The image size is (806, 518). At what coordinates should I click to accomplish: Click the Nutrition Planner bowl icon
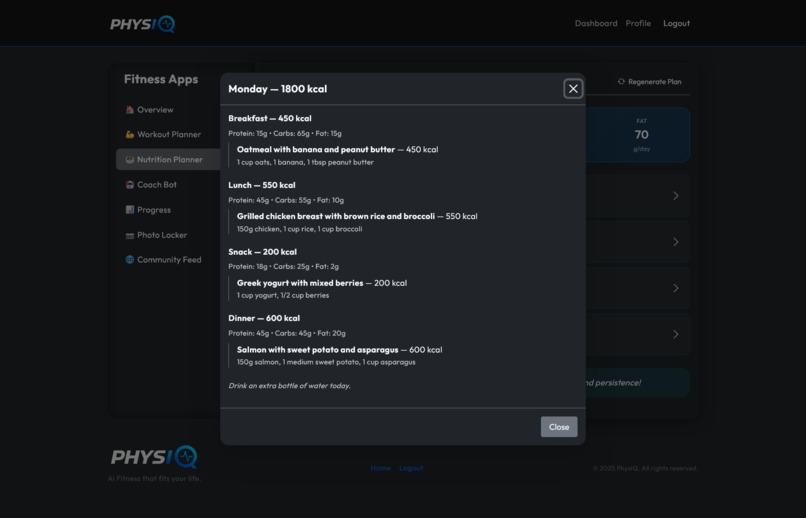point(130,159)
